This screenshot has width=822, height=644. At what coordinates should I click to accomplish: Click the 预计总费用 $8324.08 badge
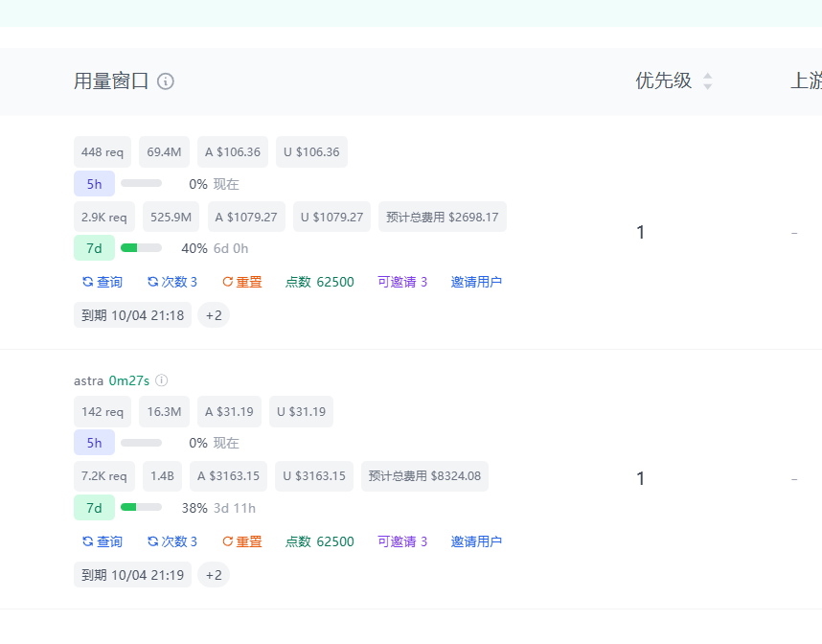(x=424, y=476)
